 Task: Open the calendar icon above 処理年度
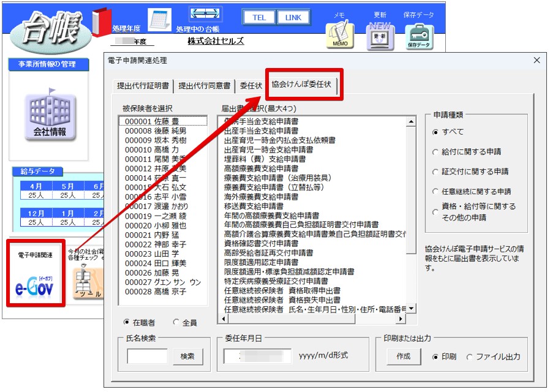[x=160, y=19]
